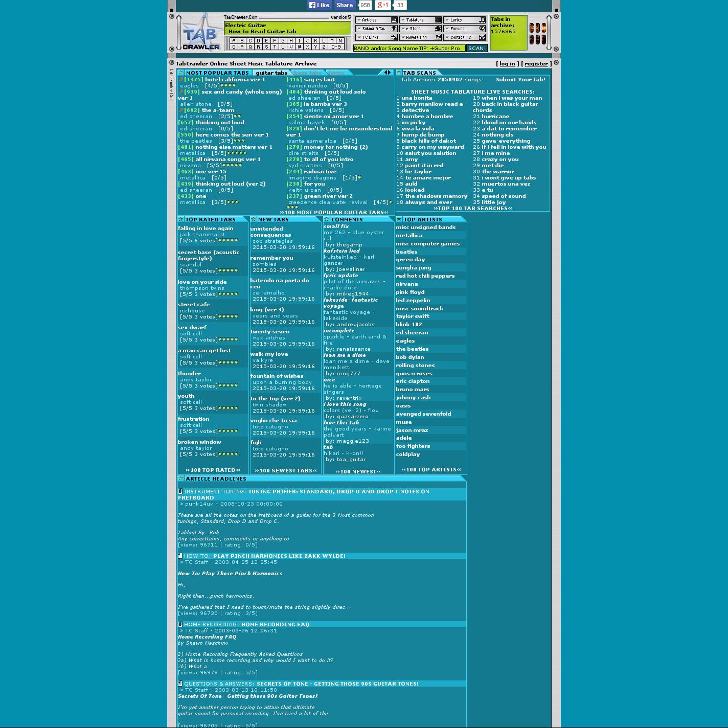Select letter M in the alphabet index
The image size is (728, 728).
332,40
